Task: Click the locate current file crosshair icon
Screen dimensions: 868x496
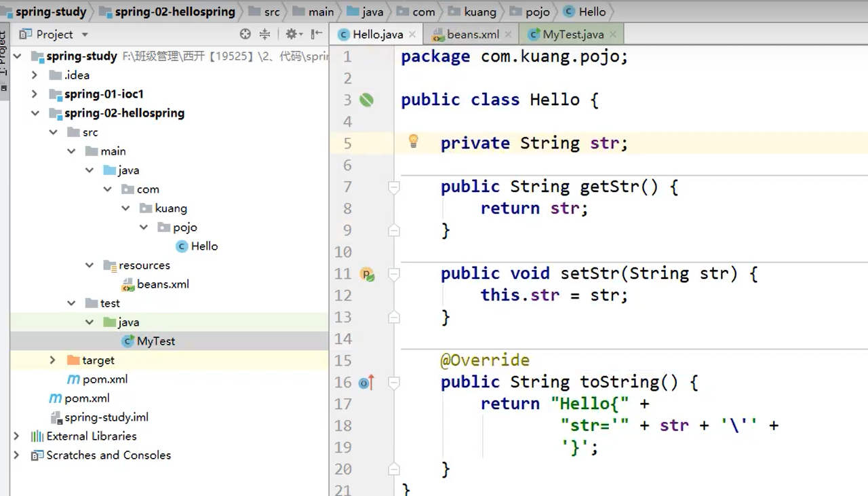Action: point(245,34)
